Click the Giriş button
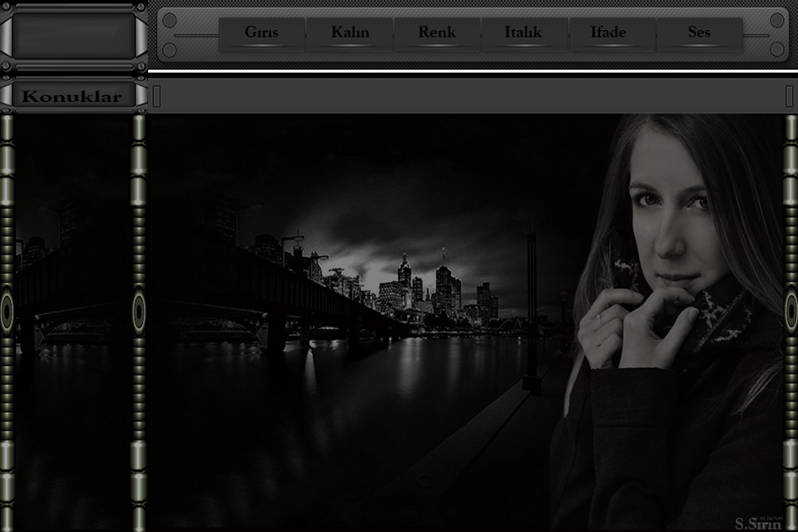The image size is (798, 532). coord(262,33)
